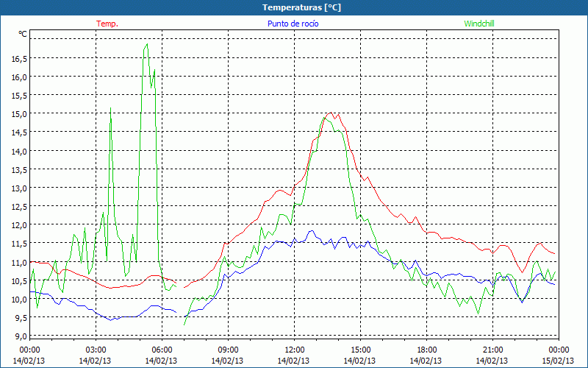Select the red Temp. legend label
Screen dimensions: 588x368
[107, 24]
